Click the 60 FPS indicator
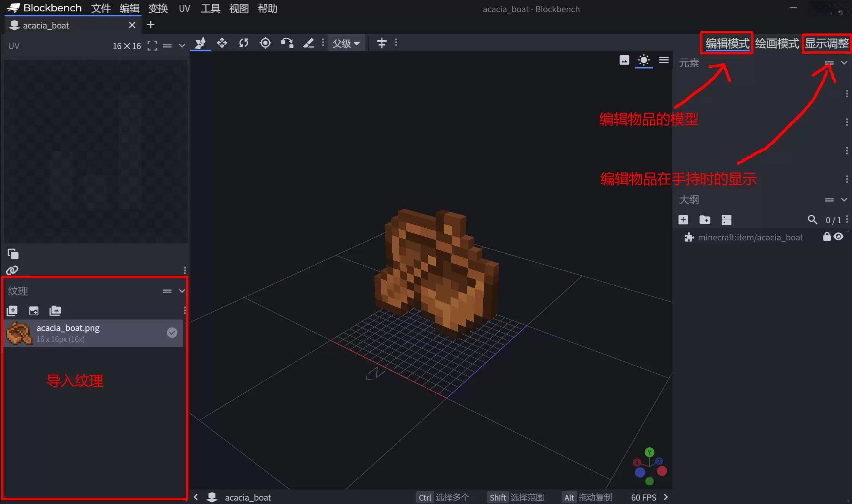852x504 pixels. [x=643, y=497]
